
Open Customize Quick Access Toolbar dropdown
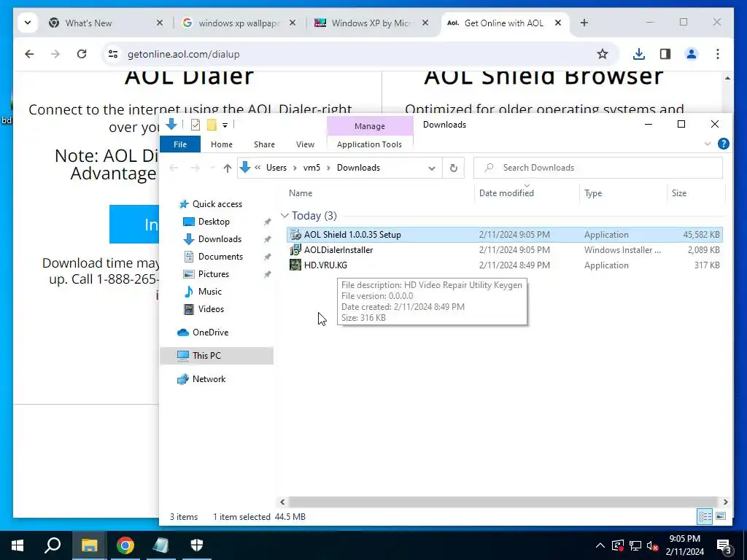(x=225, y=125)
